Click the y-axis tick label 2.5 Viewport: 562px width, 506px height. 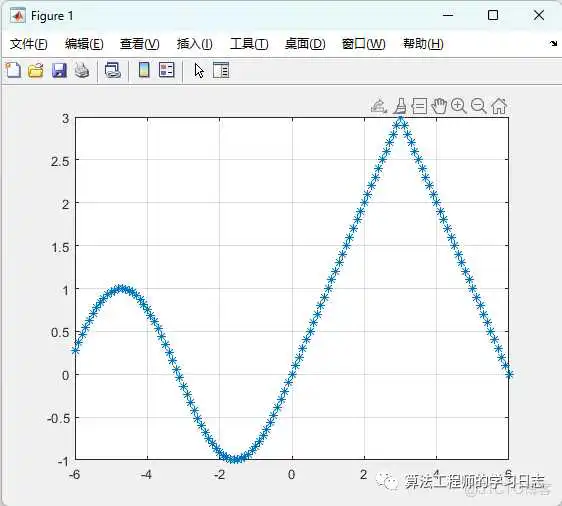[60, 161]
